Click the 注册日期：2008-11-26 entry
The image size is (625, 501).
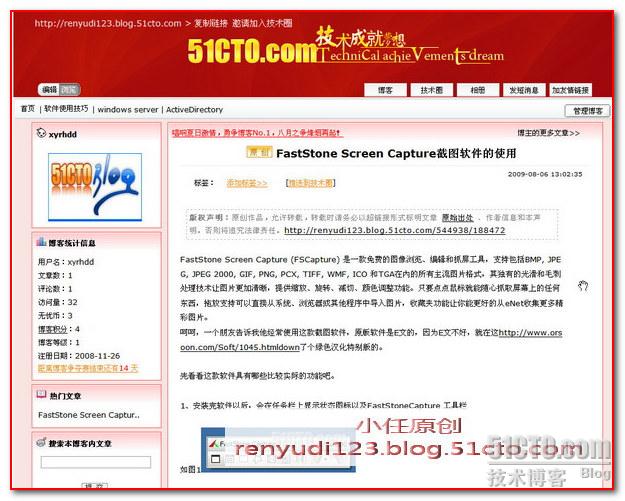pos(79,356)
